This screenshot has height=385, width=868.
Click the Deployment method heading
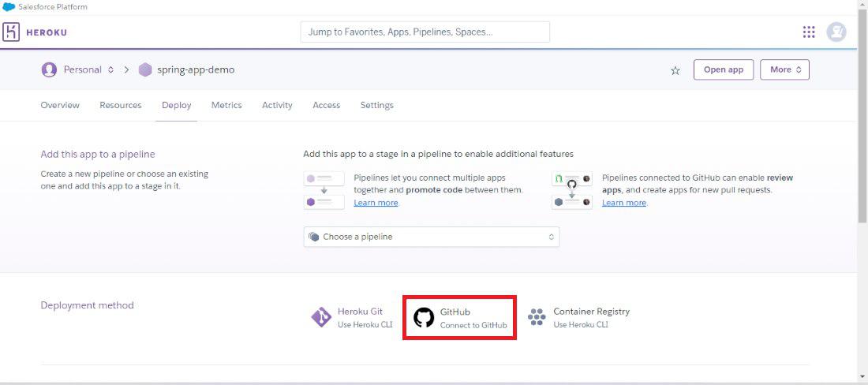click(x=88, y=305)
